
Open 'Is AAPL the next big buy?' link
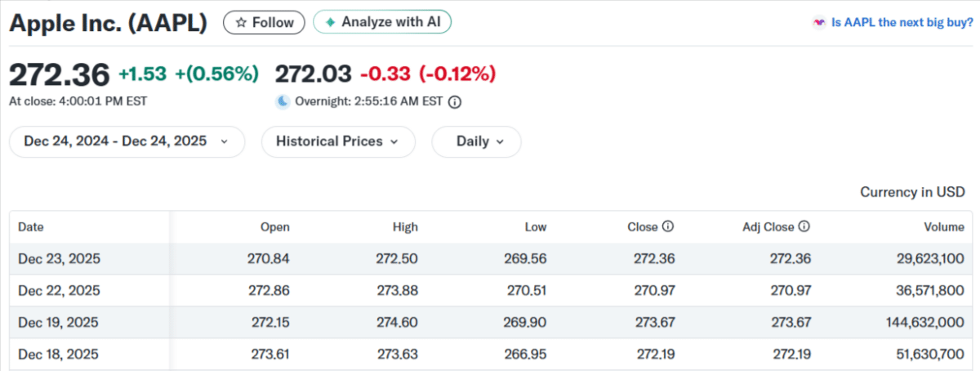[902, 23]
